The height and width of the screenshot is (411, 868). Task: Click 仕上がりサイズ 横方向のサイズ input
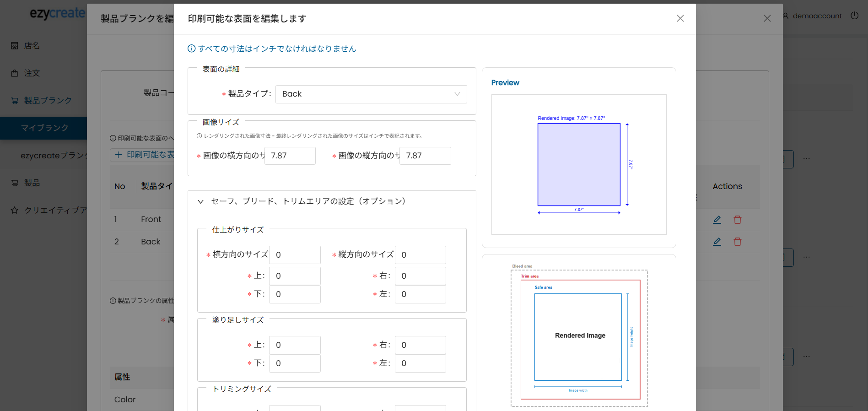(295, 255)
